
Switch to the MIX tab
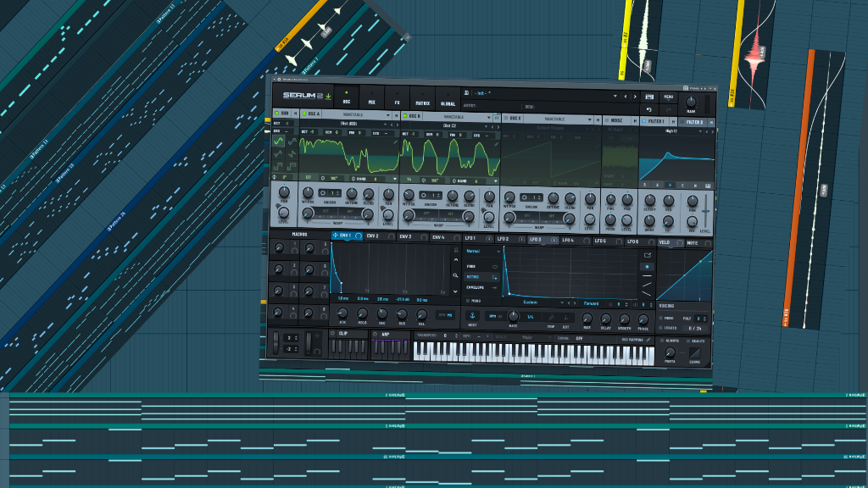coord(371,98)
